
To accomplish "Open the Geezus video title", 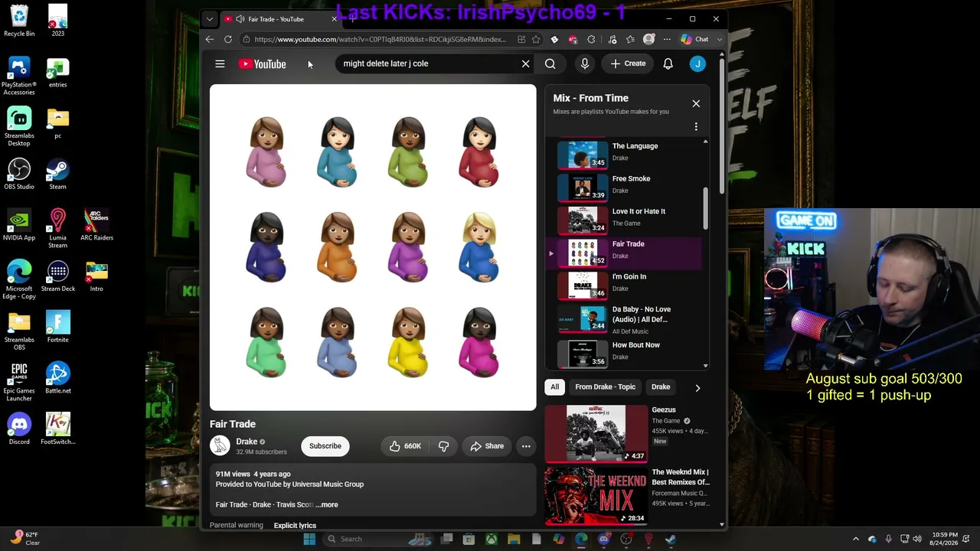I will pyautogui.click(x=664, y=410).
